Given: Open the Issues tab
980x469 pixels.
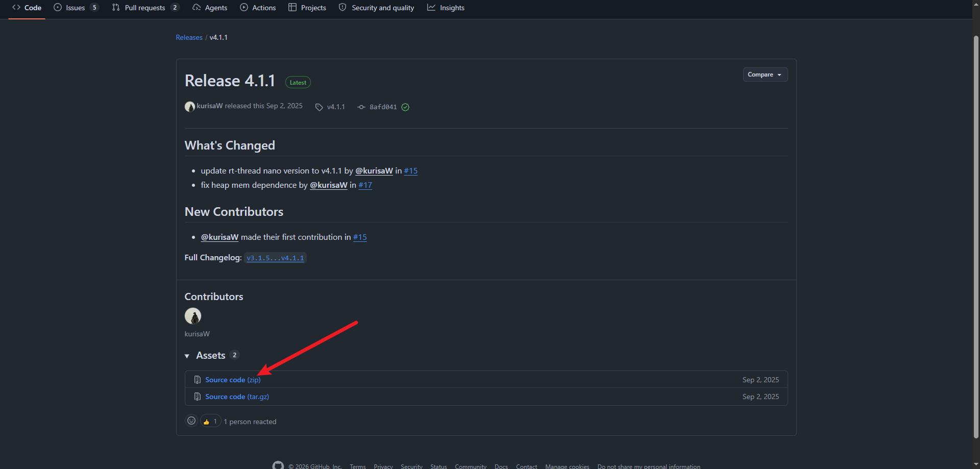Looking at the screenshot, I should click(76, 8).
